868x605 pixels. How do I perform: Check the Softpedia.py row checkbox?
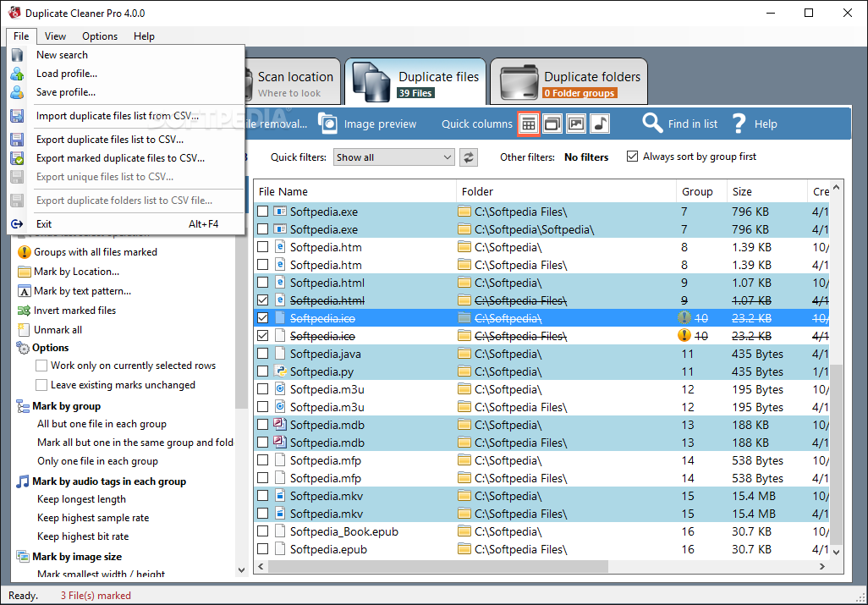(263, 371)
